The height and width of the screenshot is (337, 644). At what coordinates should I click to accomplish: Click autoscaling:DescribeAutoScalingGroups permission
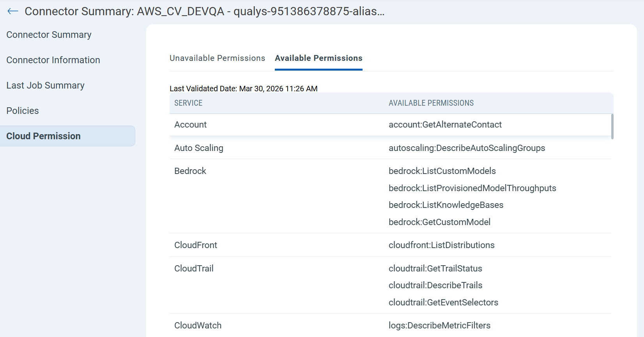(x=467, y=148)
